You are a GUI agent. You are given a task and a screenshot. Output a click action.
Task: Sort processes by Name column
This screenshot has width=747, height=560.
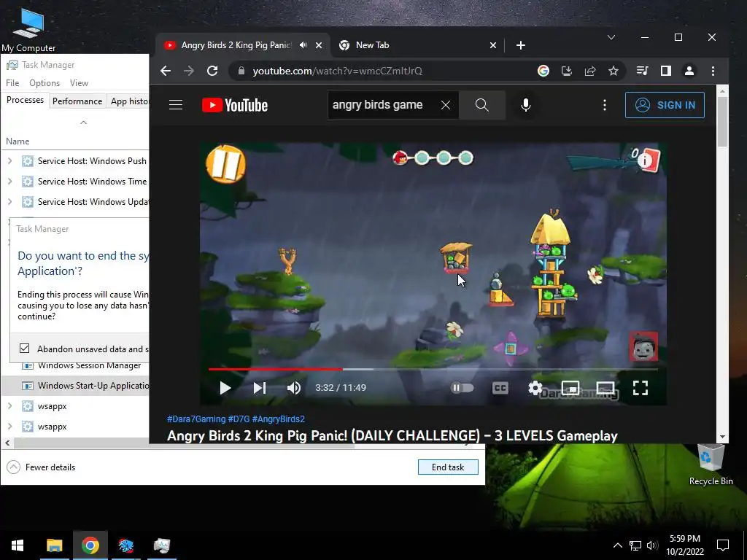click(x=18, y=141)
